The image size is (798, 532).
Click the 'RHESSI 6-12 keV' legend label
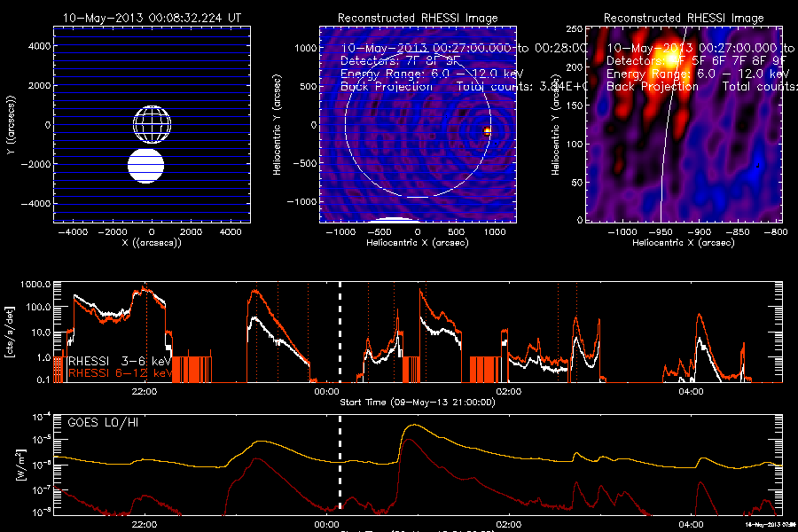click(x=119, y=373)
